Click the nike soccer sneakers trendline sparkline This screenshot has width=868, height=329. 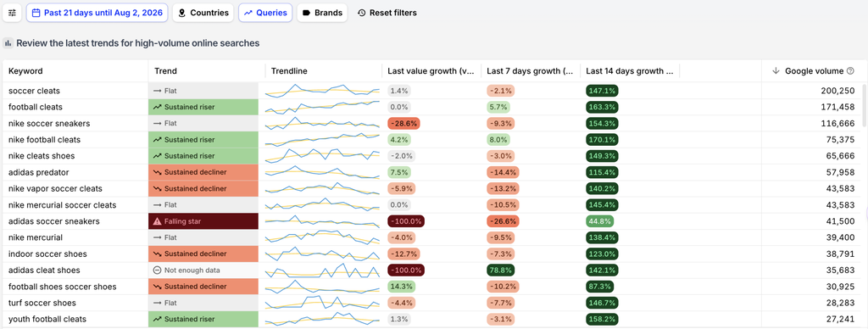point(322,123)
